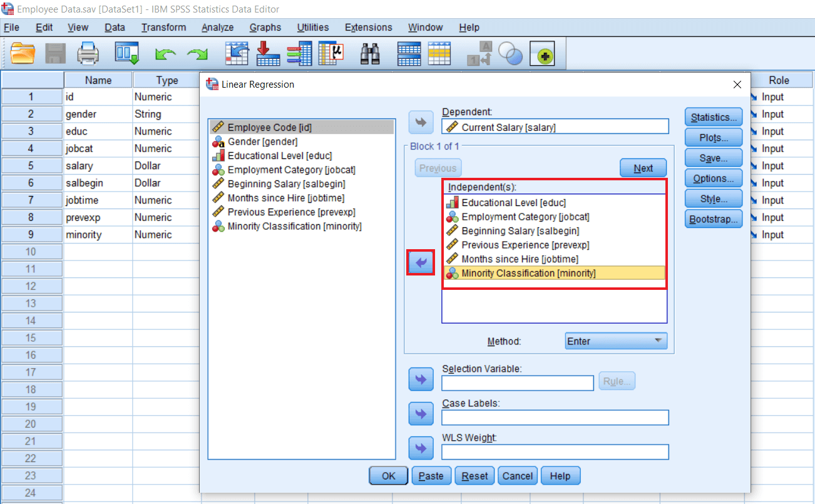Confirm regression with OK button

[389, 476]
